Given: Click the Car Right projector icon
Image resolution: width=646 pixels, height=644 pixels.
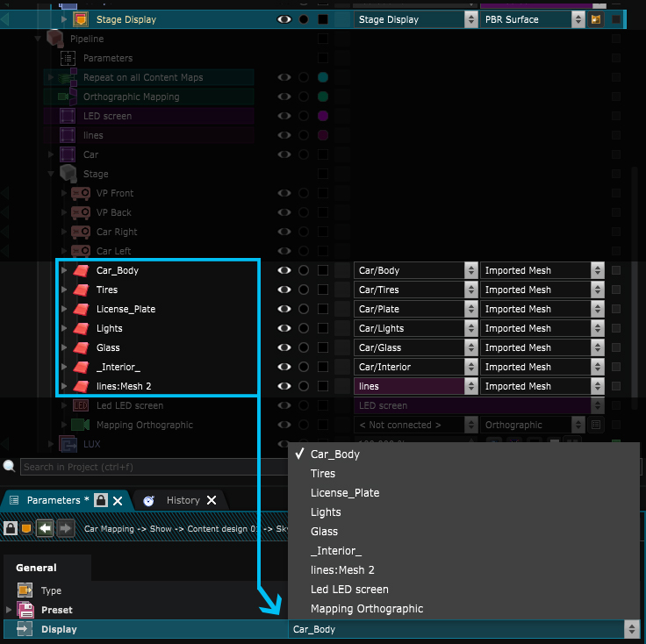Looking at the screenshot, I should (81, 232).
